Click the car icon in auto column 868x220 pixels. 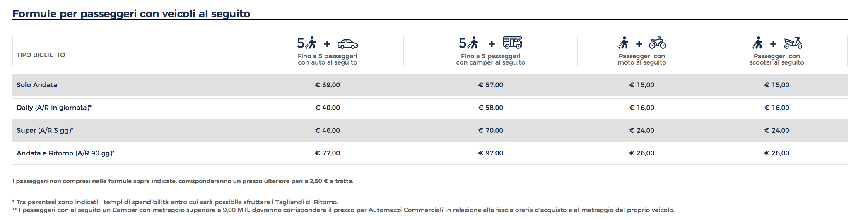point(347,43)
